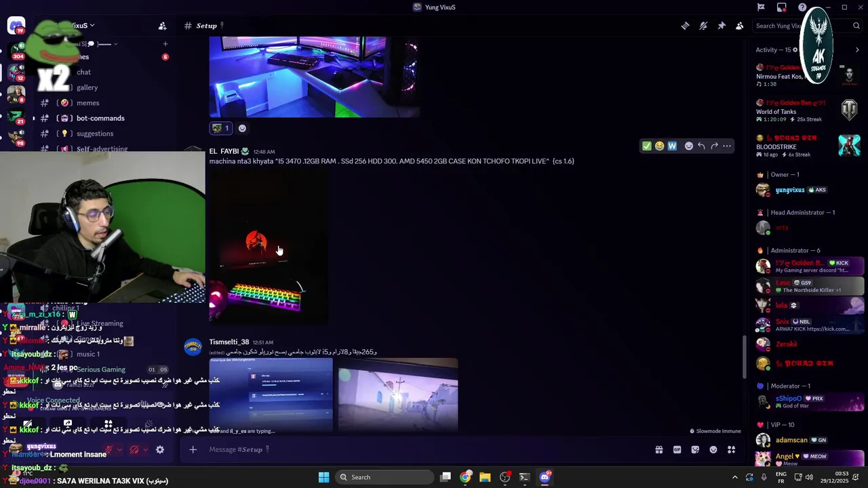Open the emoji picker in message bar
This screenshot has height=488, width=868.
(713, 449)
